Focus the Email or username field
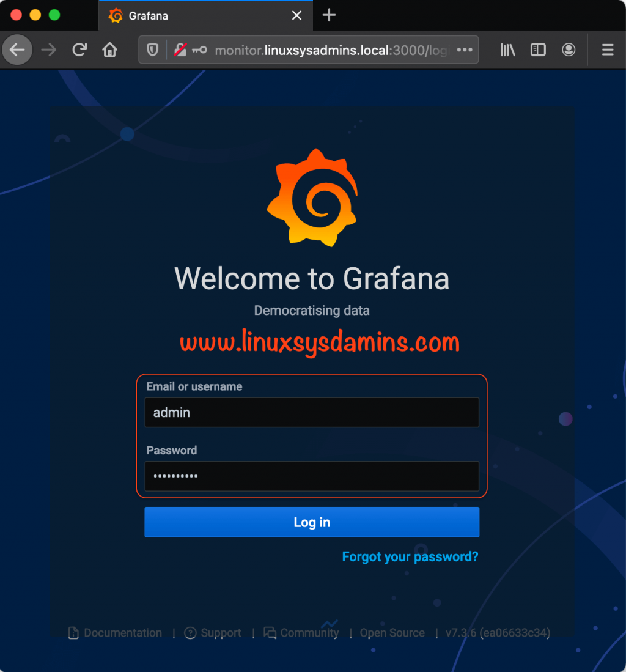 click(x=312, y=412)
